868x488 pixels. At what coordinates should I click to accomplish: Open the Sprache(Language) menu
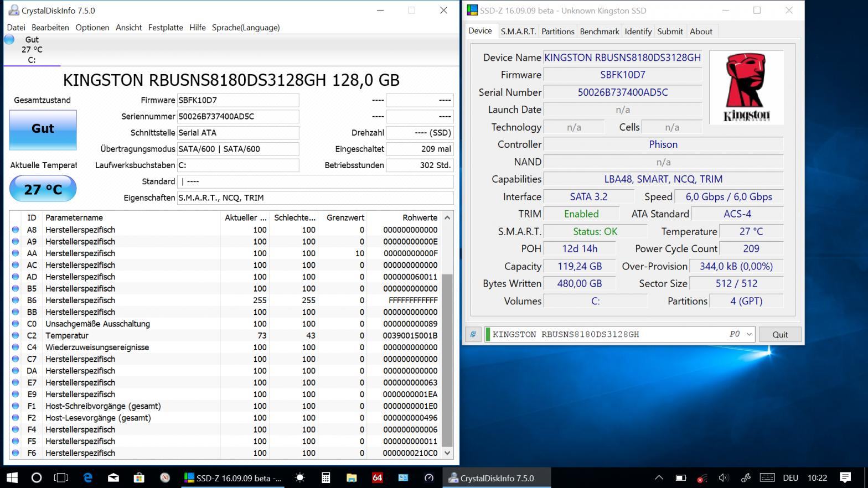click(246, 27)
